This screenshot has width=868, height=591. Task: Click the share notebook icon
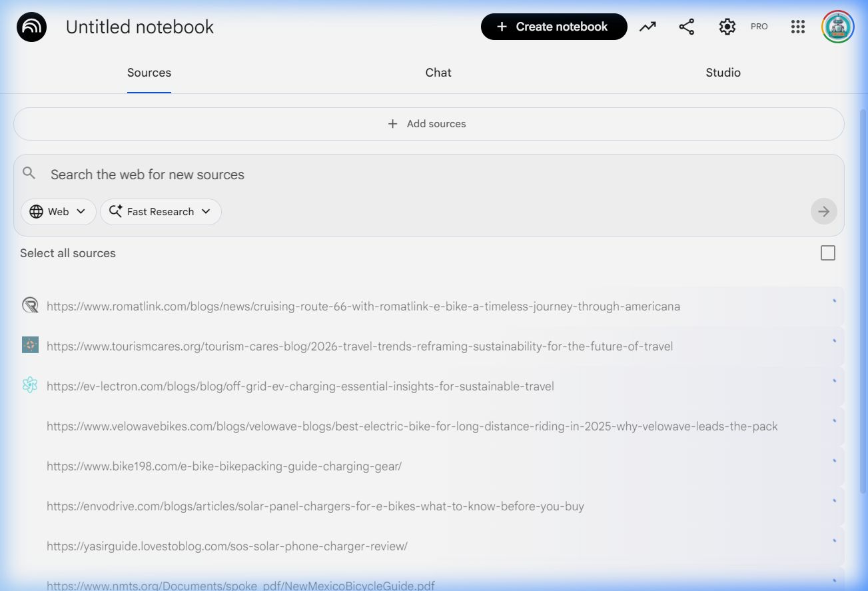pyautogui.click(x=686, y=27)
